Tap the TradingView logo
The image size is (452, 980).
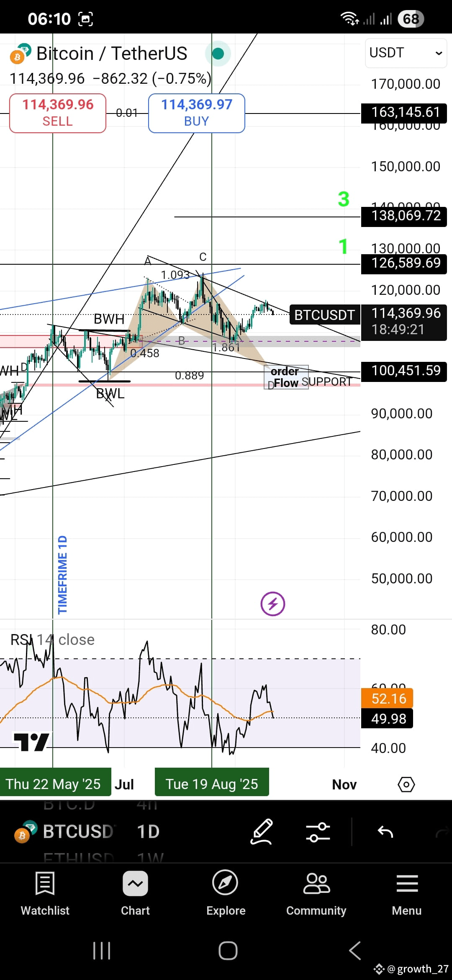[31, 742]
